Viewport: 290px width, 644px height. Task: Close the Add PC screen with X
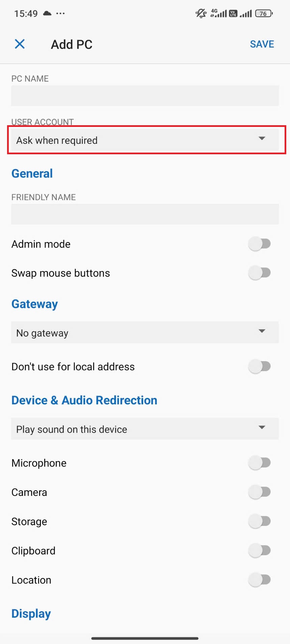[x=20, y=44]
